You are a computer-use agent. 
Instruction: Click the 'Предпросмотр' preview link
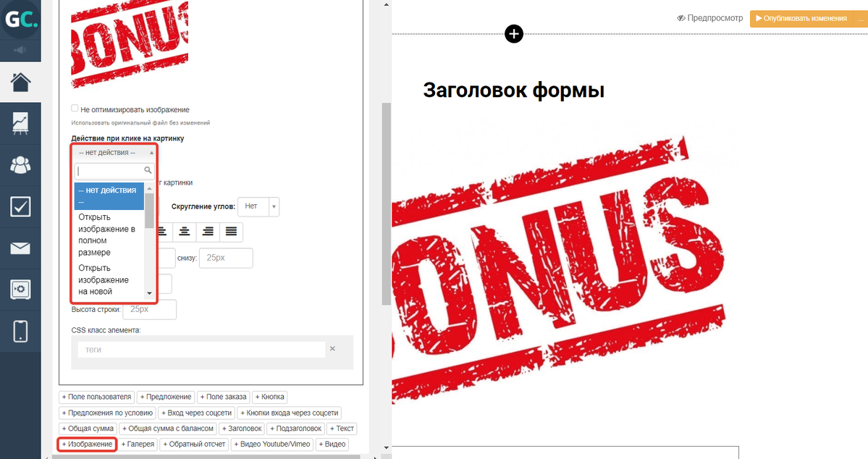[709, 18]
